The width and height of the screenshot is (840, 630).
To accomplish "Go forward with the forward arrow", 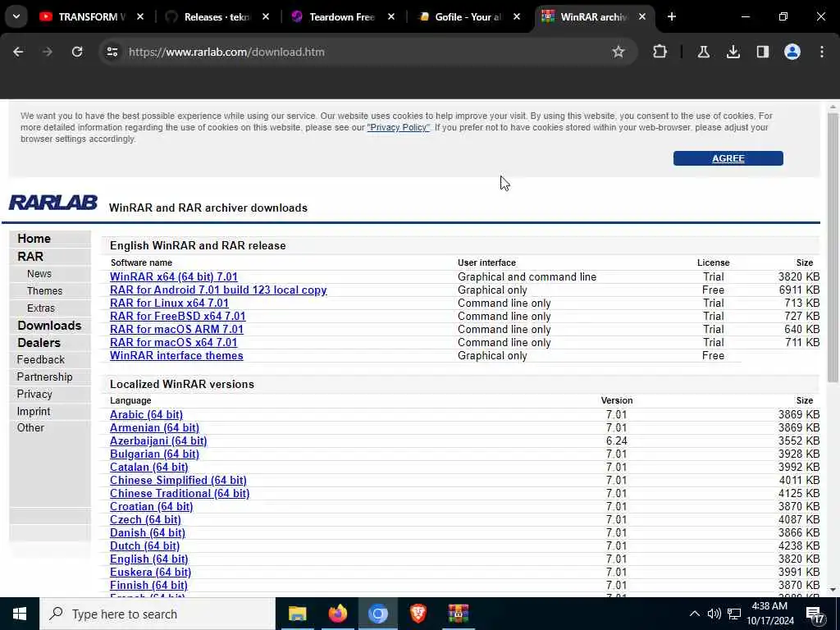I will [47, 52].
